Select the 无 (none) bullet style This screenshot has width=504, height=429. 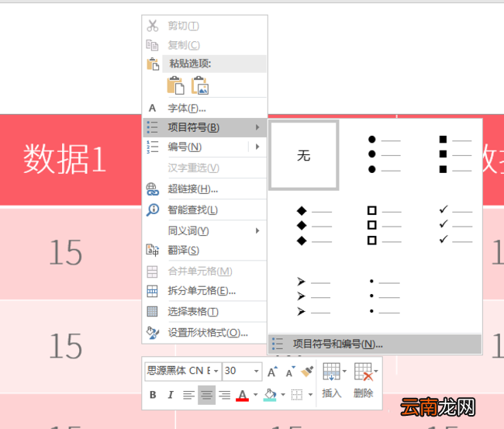point(304,155)
